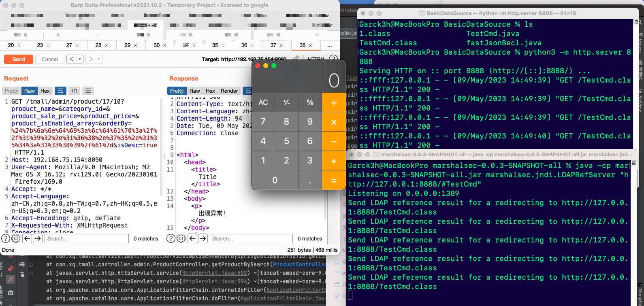644x306 pixels.
Task: Click the plus/minus sign key in Calculator
Action: 286,102
